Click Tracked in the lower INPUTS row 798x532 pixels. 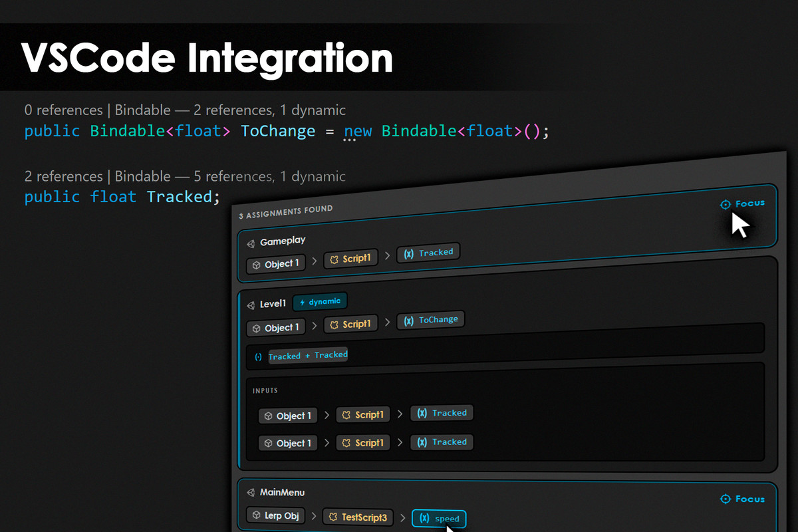tap(442, 442)
